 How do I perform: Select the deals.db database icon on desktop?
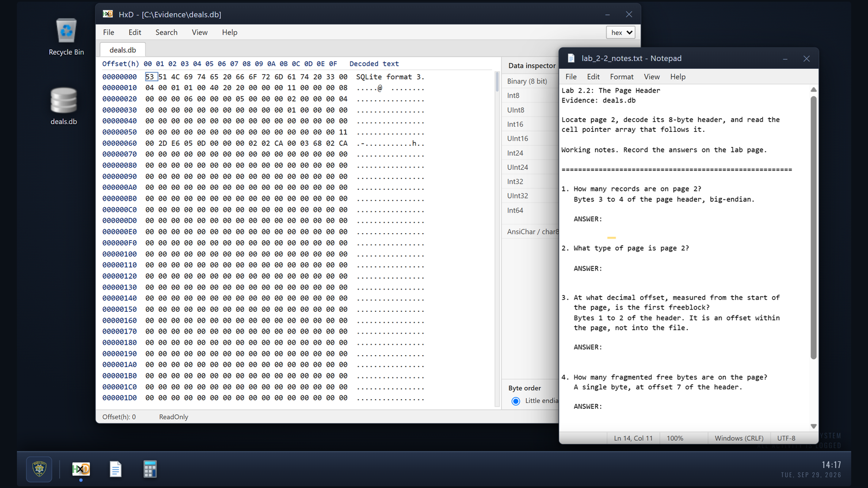coord(64,106)
